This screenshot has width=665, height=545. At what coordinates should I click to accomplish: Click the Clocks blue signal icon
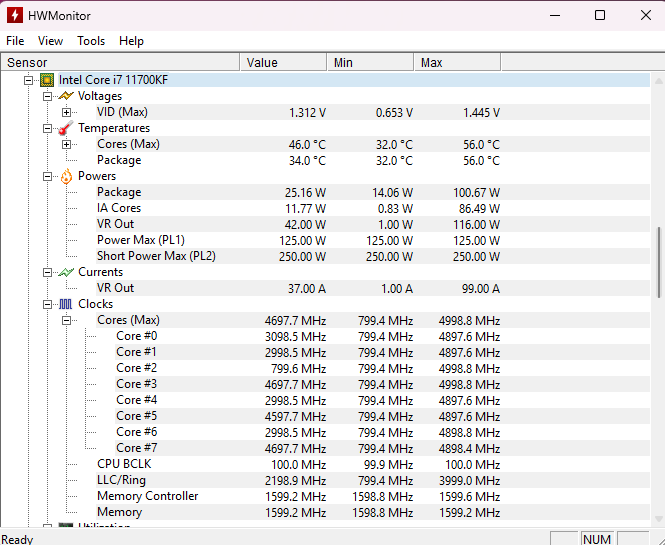66,304
